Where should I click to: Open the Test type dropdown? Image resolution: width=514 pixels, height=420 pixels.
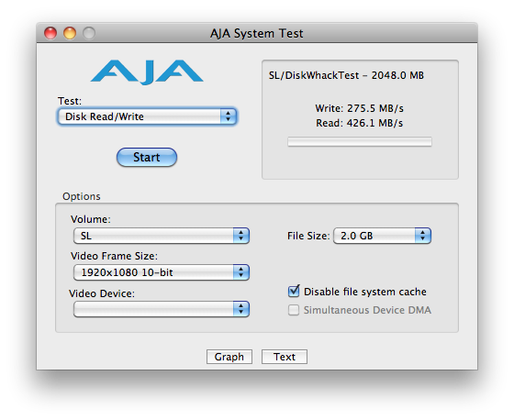[147, 116]
